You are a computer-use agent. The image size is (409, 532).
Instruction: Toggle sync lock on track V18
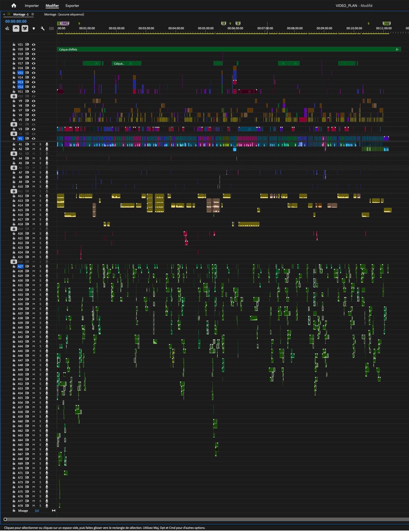click(x=27, y=59)
